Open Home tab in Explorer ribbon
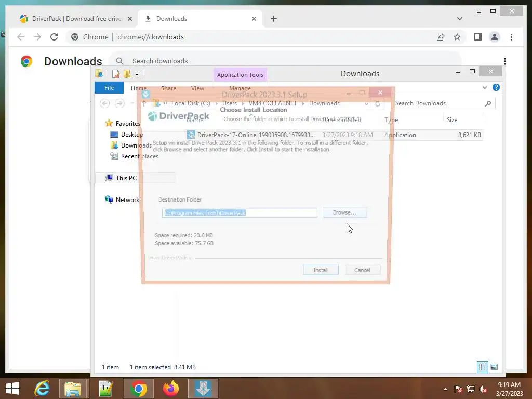 (x=138, y=88)
